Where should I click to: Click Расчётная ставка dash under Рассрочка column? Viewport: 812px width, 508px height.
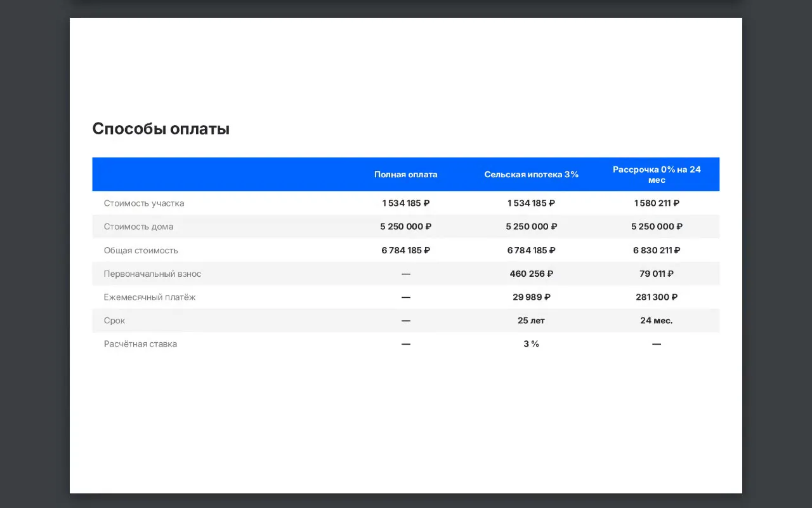657,344
